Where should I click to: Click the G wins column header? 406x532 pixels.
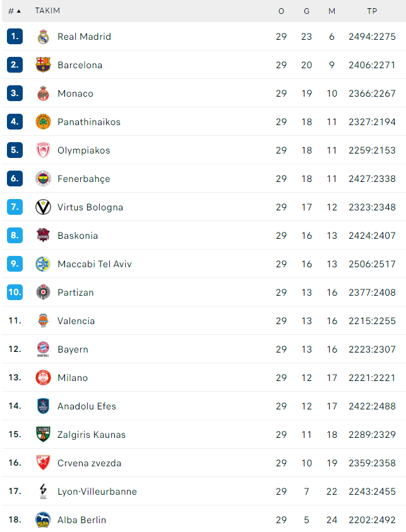307,11
